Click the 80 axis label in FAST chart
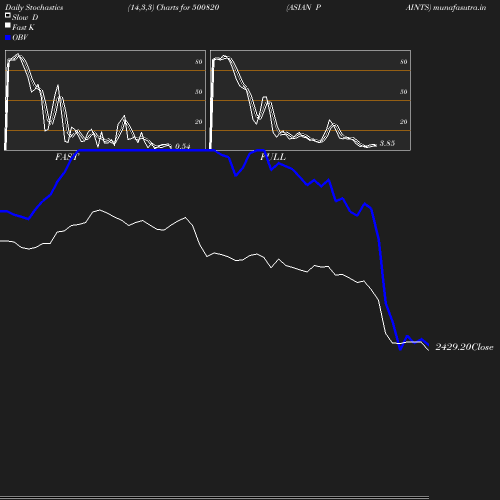This screenshot has height=500, width=500. (199, 62)
